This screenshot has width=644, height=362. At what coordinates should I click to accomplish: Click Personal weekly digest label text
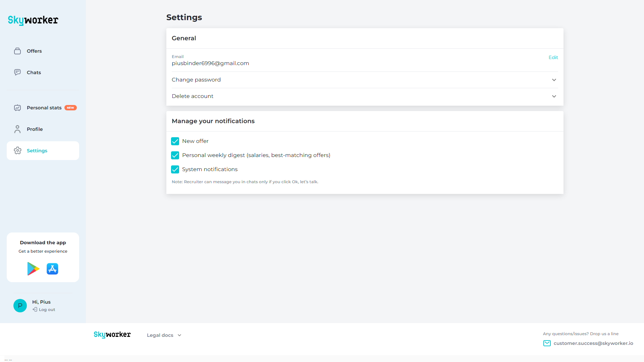(x=256, y=155)
